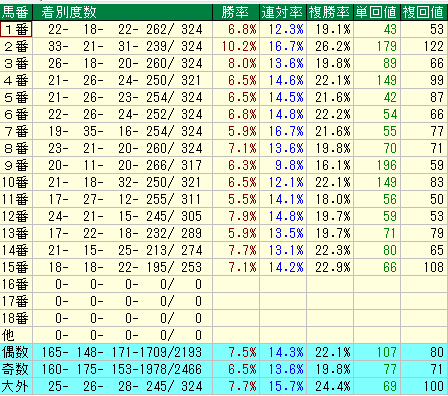Click the 179 単回値 in the 2番 row
Viewport: 448px width, 396px height.
point(387,46)
